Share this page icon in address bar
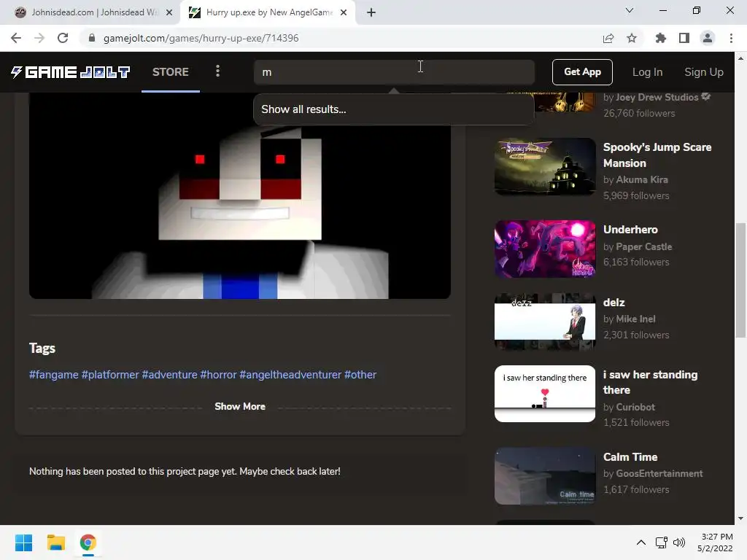Viewport: 747px width, 560px height. point(608,38)
